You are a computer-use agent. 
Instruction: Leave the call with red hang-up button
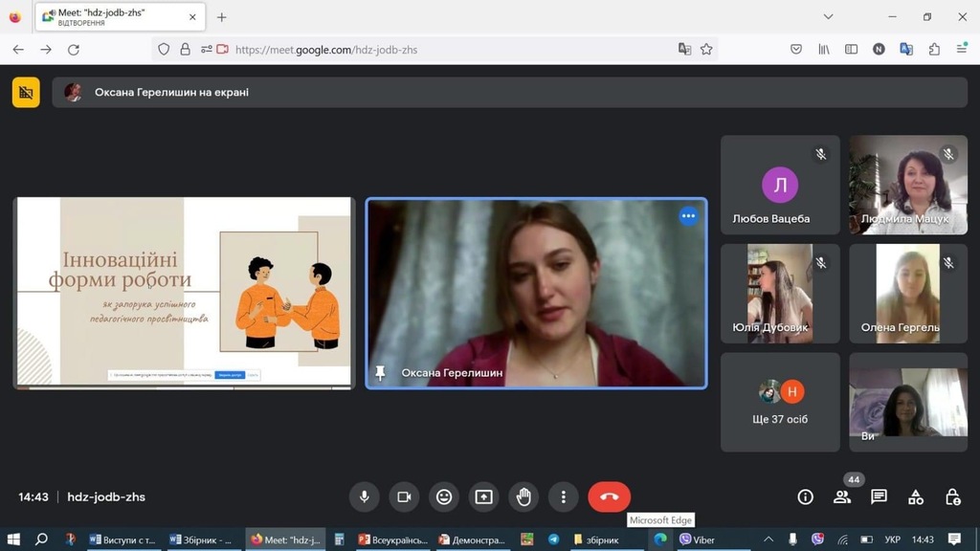(610, 496)
